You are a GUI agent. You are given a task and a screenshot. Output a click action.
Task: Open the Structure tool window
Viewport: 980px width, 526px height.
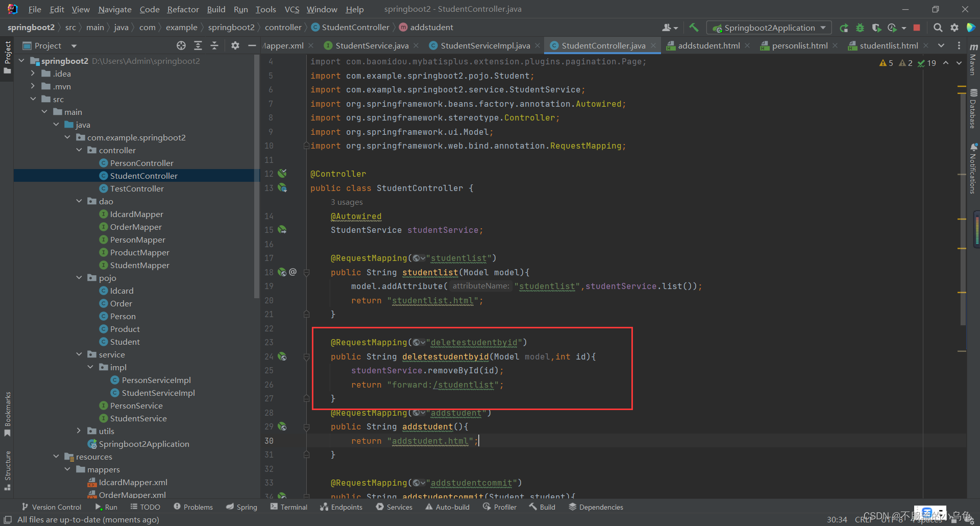pyautogui.click(x=7, y=470)
